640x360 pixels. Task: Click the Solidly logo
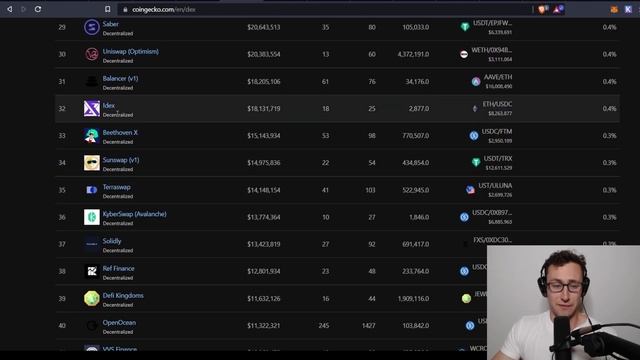91,244
